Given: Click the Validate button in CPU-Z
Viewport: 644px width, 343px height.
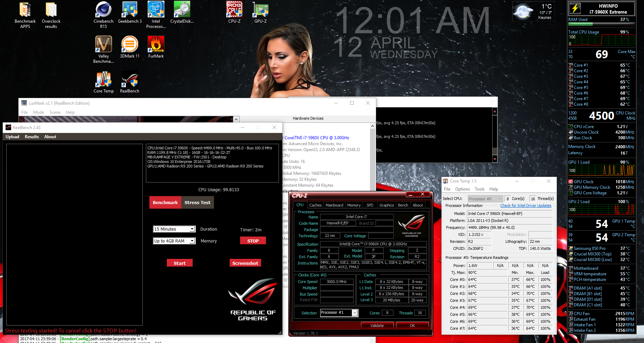Looking at the screenshot, I should [377, 326].
